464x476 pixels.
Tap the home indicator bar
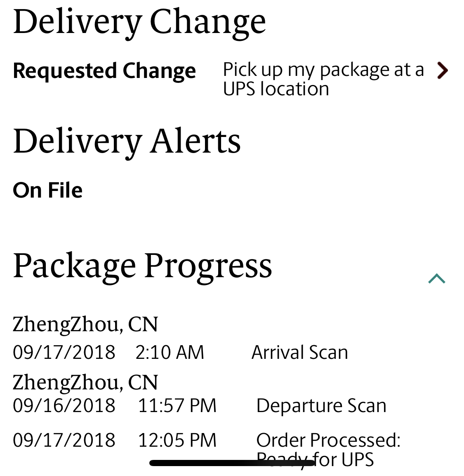232,463
